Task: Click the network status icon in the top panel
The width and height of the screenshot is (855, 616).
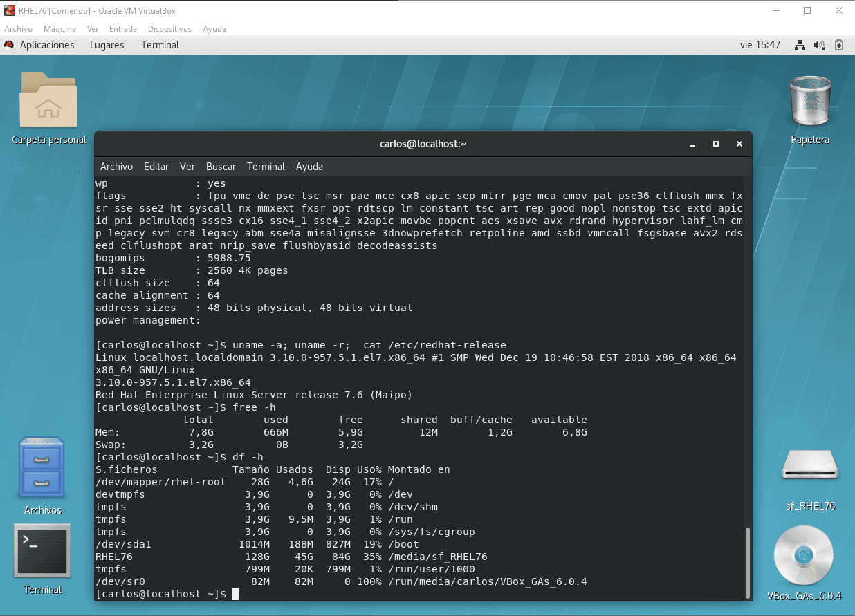Action: tap(800, 45)
